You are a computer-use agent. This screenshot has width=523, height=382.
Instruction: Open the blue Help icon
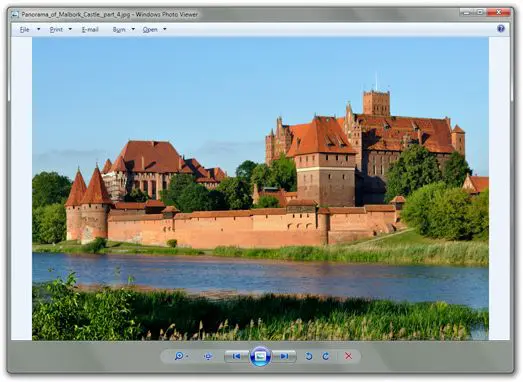(501, 29)
